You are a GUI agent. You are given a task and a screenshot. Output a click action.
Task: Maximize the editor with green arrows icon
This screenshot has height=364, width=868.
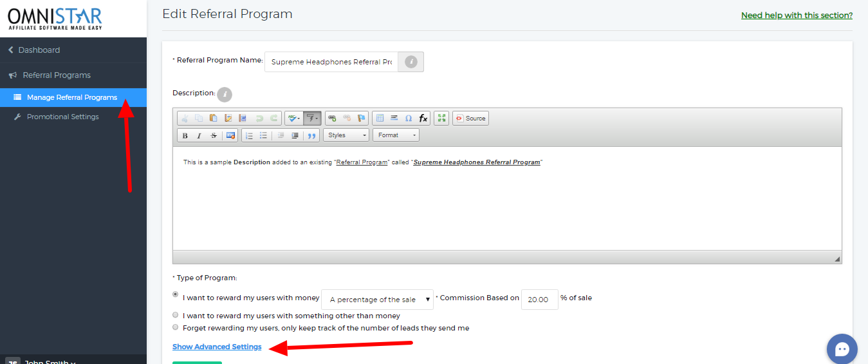coord(441,118)
